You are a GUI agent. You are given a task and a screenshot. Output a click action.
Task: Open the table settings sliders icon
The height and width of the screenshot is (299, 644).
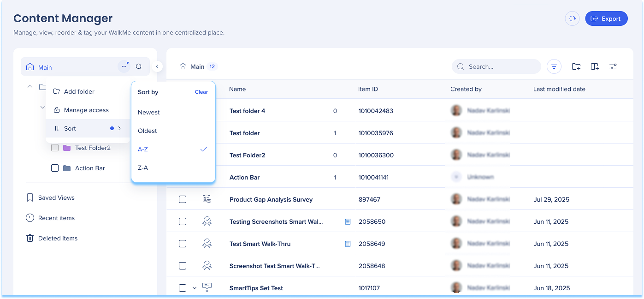pyautogui.click(x=613, y=67)
